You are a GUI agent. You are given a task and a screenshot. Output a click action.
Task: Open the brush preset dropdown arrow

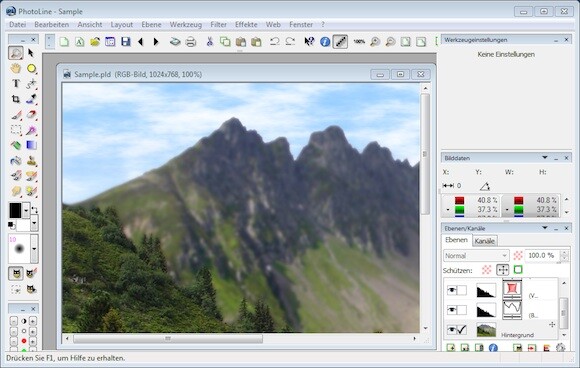point(34,249)
